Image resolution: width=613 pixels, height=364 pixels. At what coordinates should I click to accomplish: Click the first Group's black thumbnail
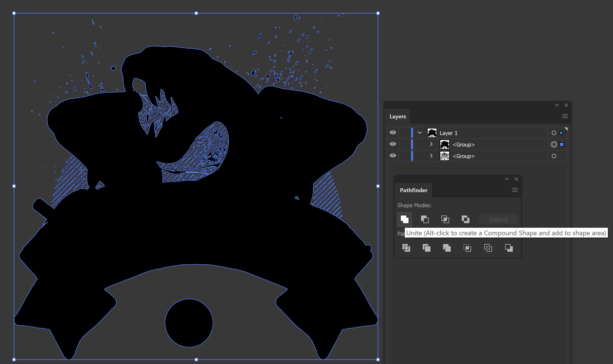pyautogui.click(x=445, y=144)
